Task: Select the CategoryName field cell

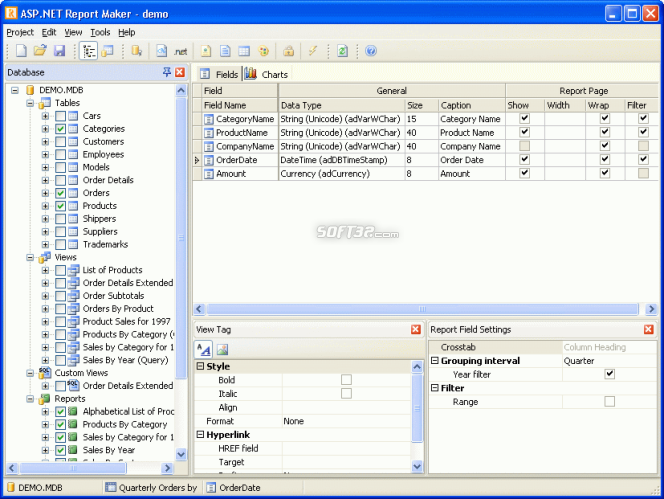Action: (x=239, y=119)
